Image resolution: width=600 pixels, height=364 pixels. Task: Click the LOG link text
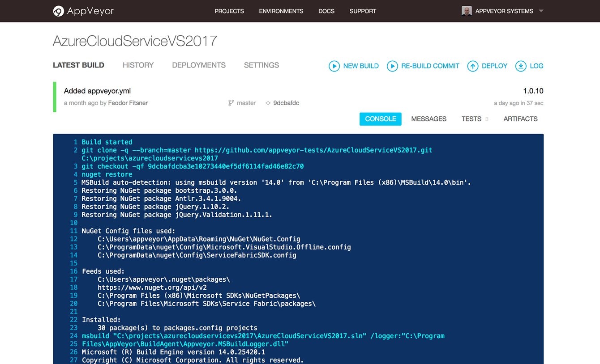tap(536, 66)
